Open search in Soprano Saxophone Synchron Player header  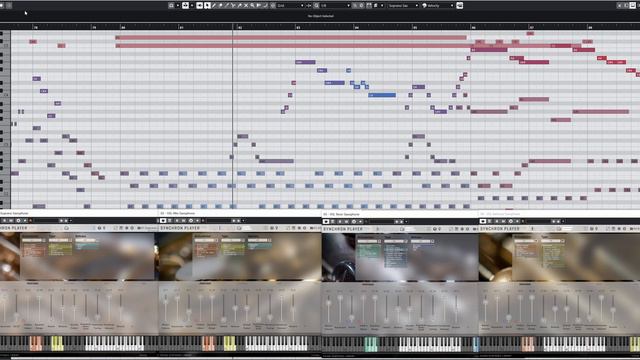click(66, 228)
